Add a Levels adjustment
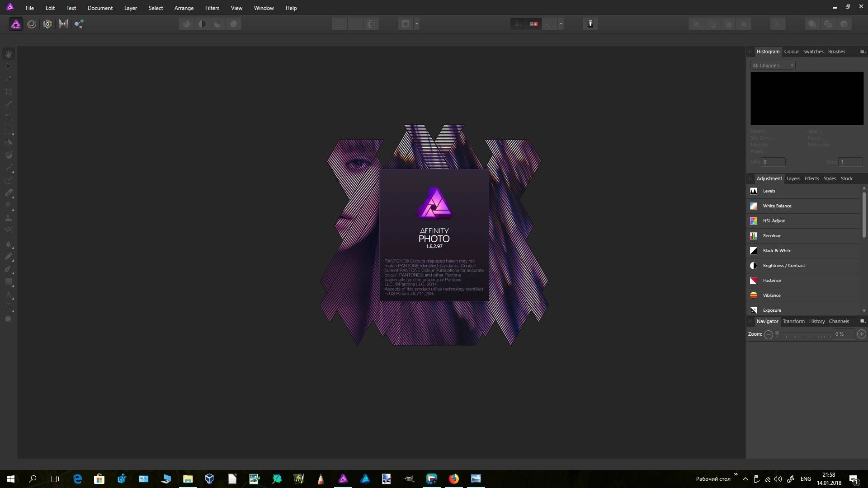The height and width of the screenshot is (488, 868). click(x=803, y=191)
